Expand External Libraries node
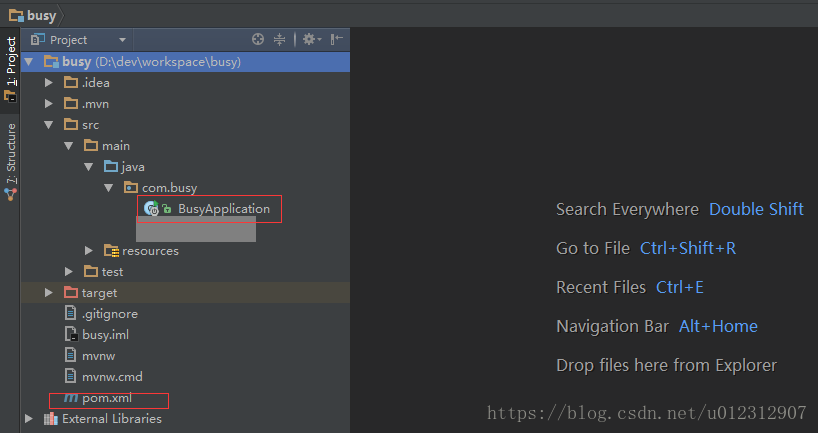Screen dimensions: 818x433 (x=29, y=418)
